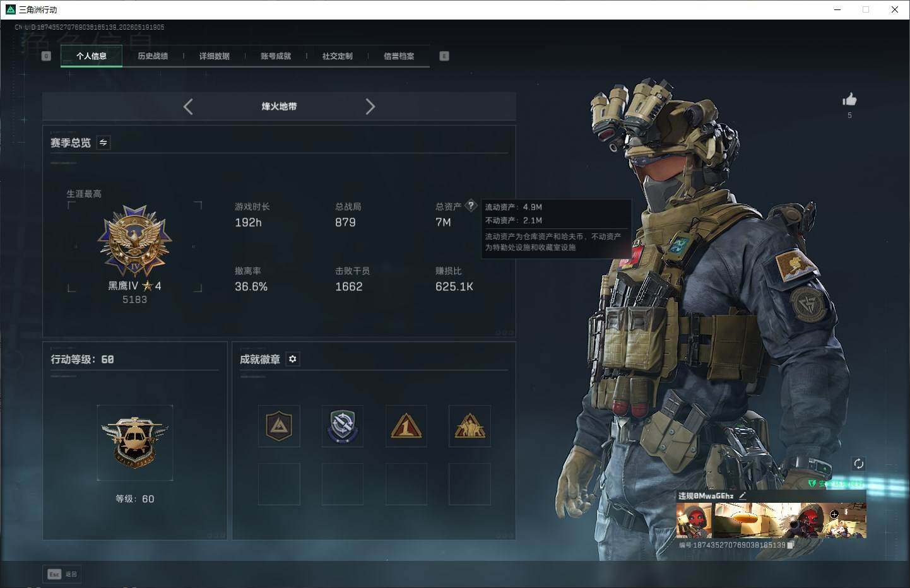Click the character refresh rotate icon
910x588 pixels.
(858, 464)
